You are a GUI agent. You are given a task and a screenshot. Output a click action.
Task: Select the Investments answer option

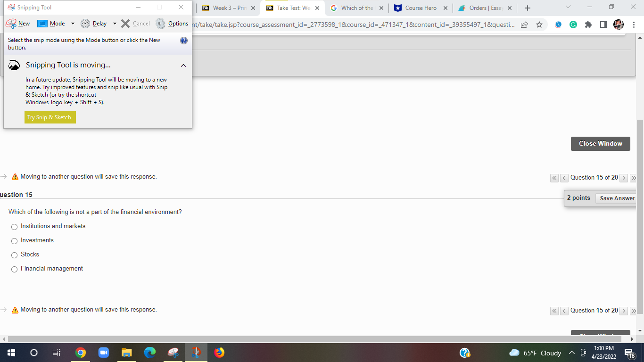point(14,241)
